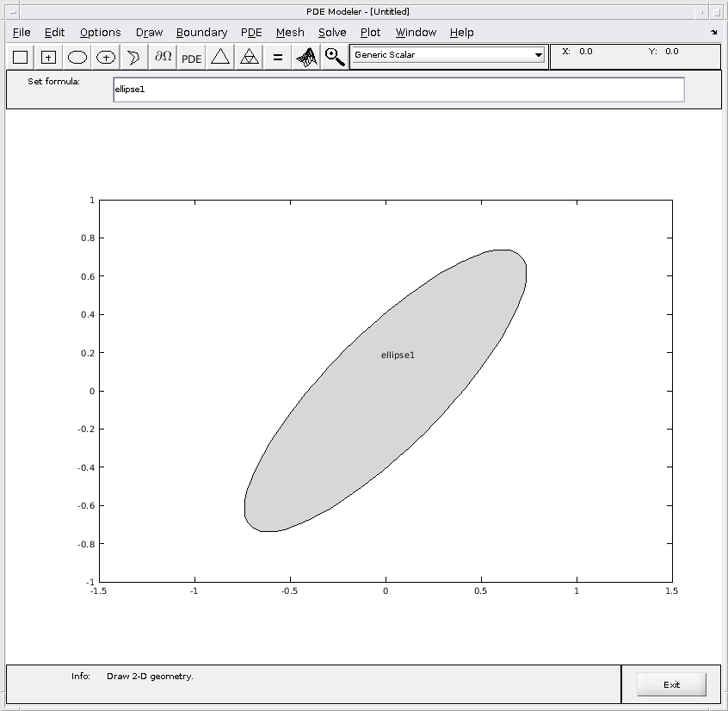Select the draw polygon tool
This screenshot has height=711, width=728.
coord(134,57)
